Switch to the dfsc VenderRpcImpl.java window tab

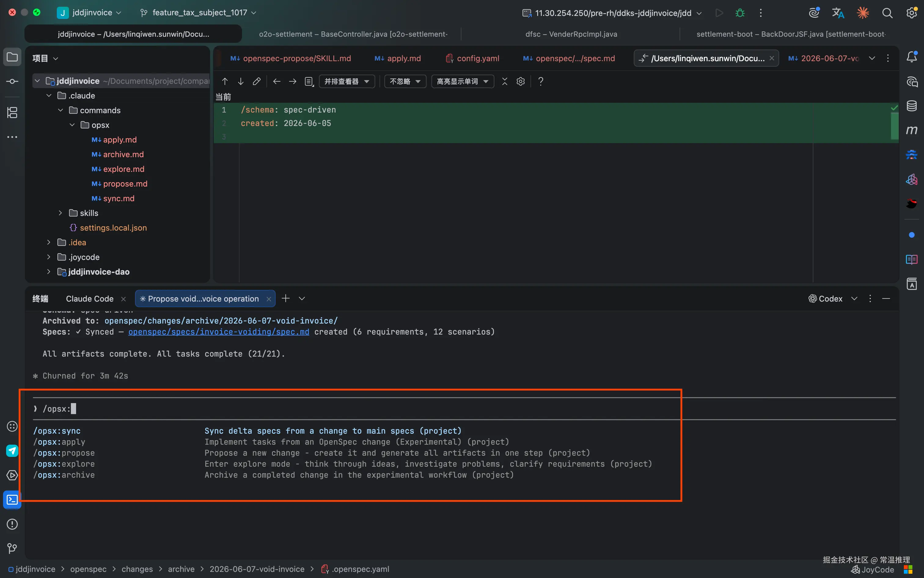[x=571, y=34]
